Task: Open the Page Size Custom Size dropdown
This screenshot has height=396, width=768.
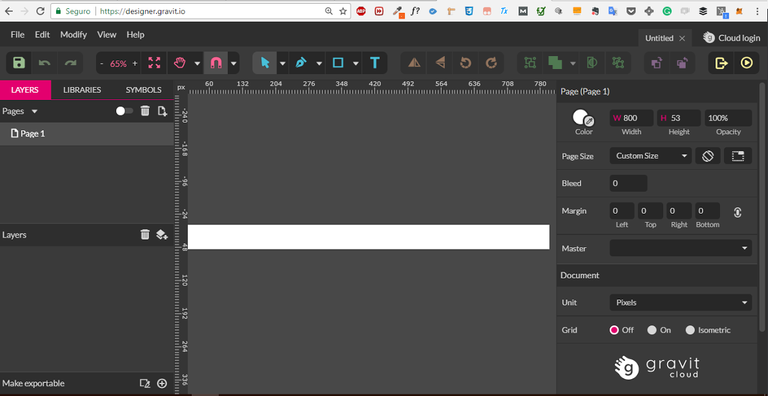Action: [650, 156]
